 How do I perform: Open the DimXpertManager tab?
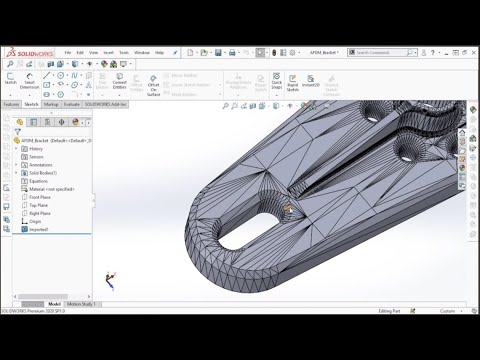pyautogui.click(x=61, y=122)
